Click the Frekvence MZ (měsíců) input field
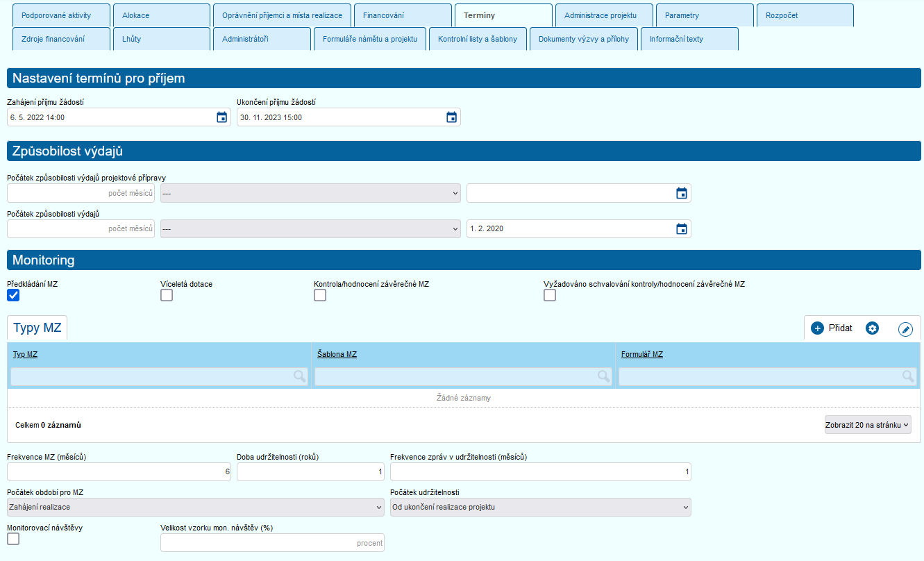 click(x=119, y=472)
